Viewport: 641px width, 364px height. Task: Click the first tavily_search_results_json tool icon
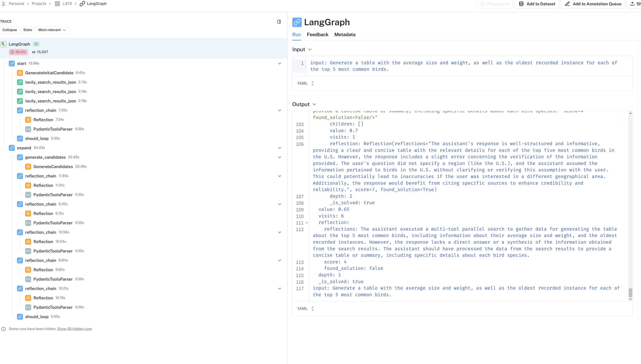point(20,82)
